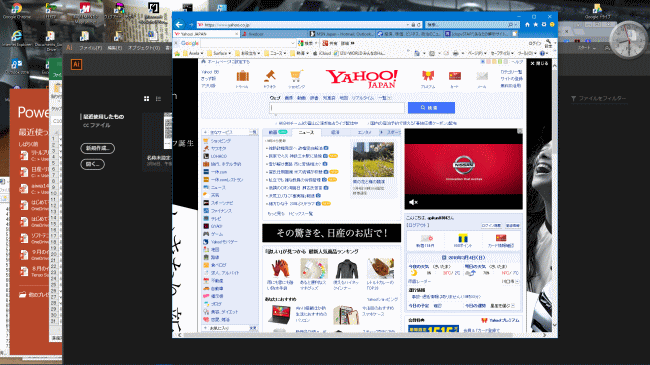Open the Favorites star icon in IE

click(536, 24)
